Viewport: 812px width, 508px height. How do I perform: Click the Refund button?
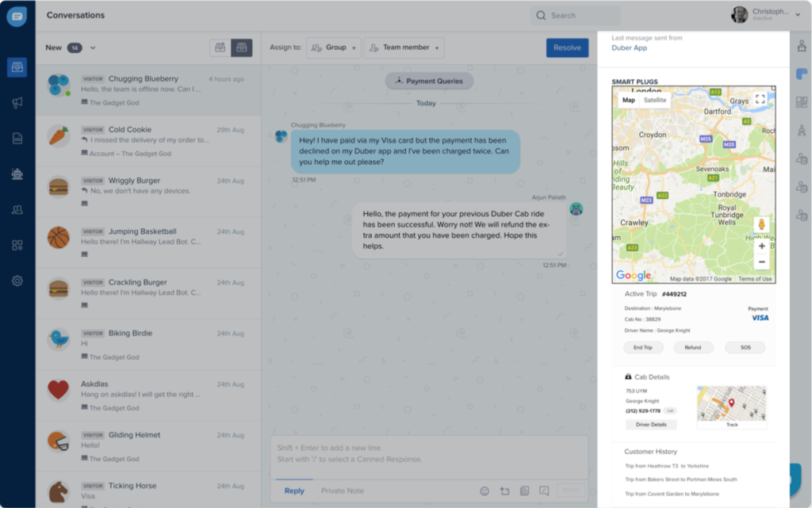693,348
